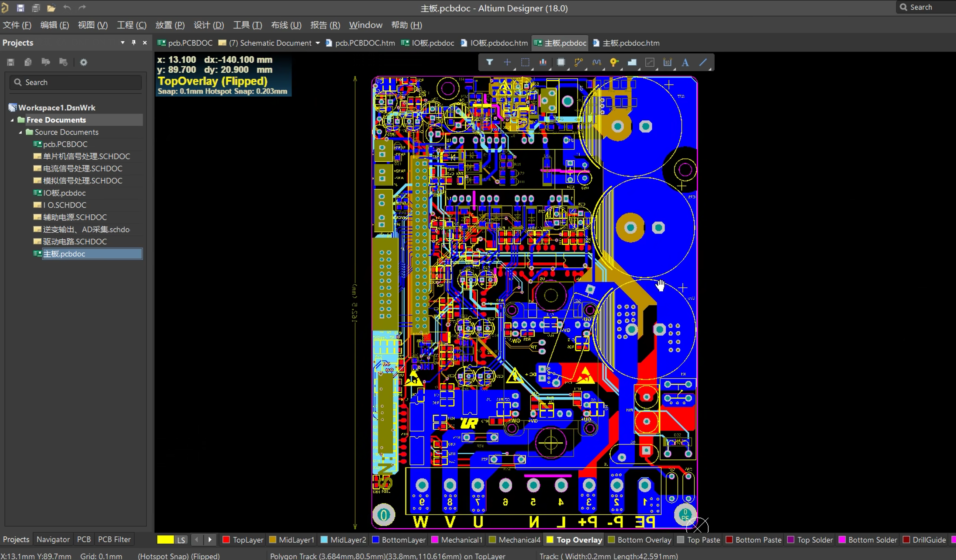956x560 pixels.
Task: Pin the Projects panel
Action: click(x=134, y=42)
